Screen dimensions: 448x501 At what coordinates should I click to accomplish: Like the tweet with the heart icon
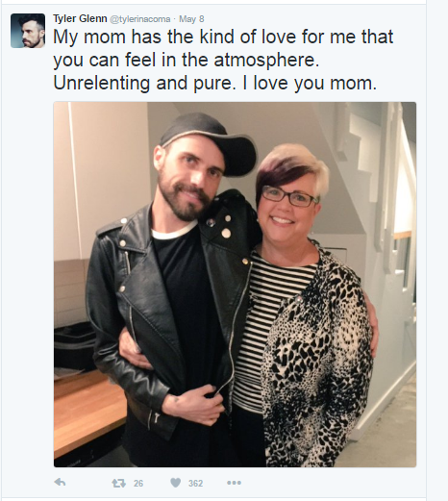pyautogui.click(x=175, y=483)
